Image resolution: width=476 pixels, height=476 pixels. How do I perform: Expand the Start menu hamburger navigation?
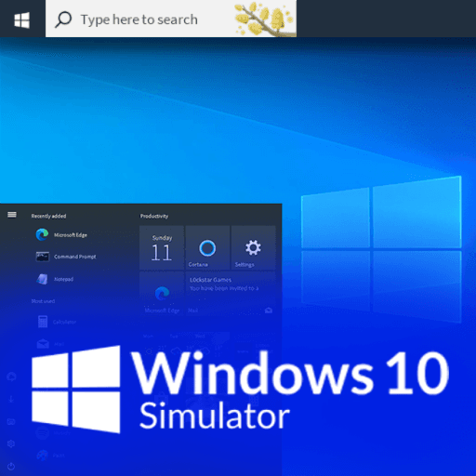tap(12, 215)
